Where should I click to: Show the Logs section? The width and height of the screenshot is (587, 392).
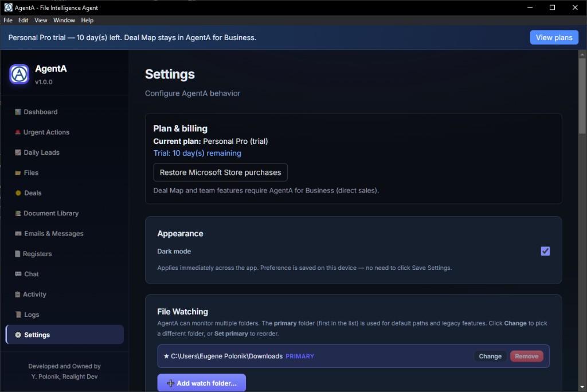[64, 315]
